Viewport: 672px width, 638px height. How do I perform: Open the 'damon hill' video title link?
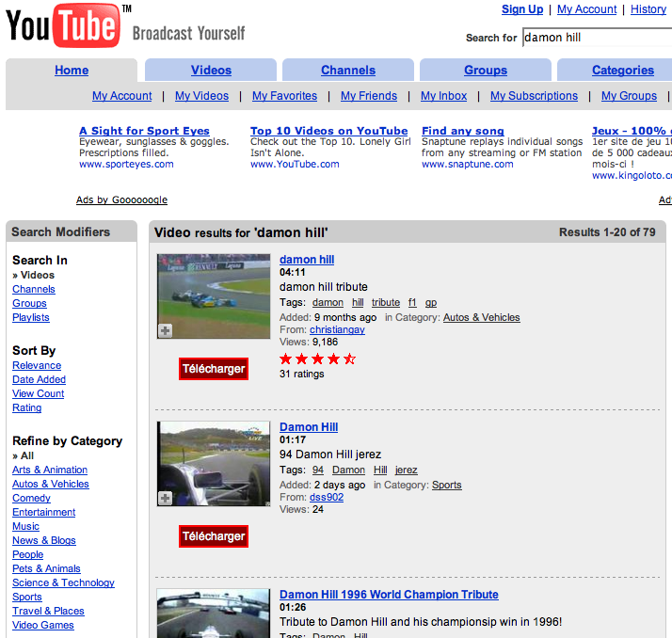[x=307, y=260]
